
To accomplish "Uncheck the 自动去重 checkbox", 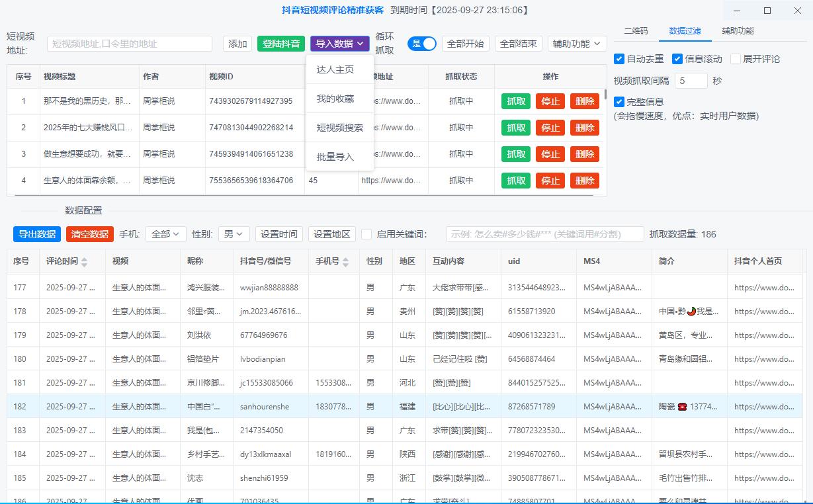I will (619, 59).
